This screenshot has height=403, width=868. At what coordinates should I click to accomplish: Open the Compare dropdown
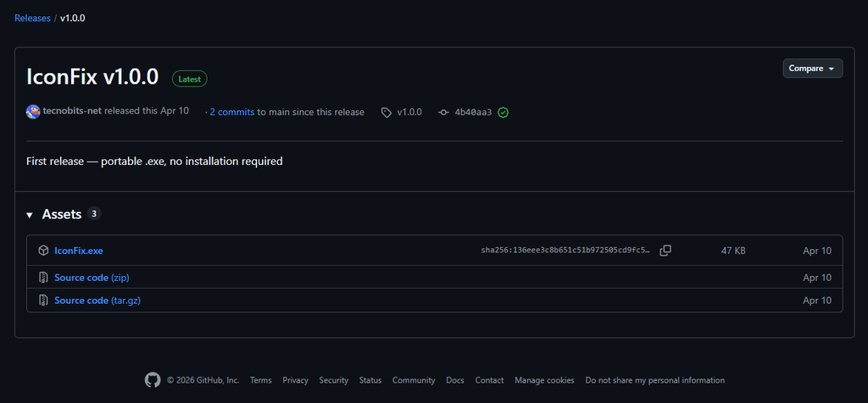[x=812, y=69]
